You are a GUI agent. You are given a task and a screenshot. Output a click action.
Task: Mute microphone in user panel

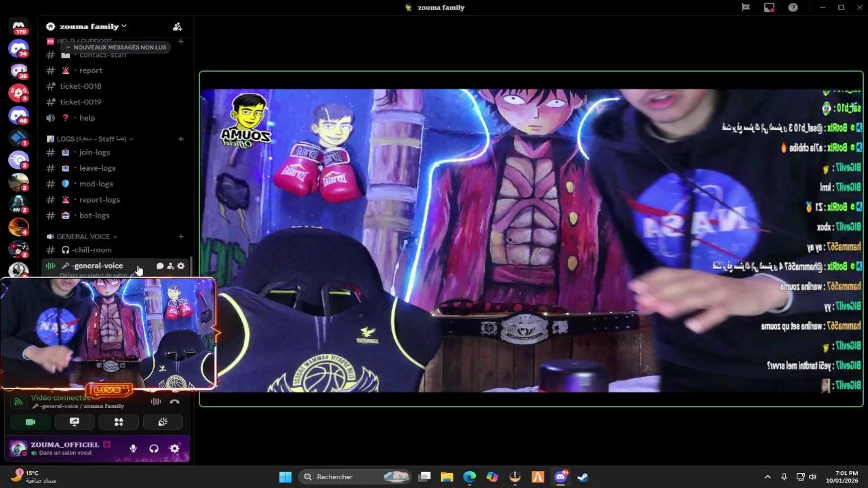coord(133,449)
